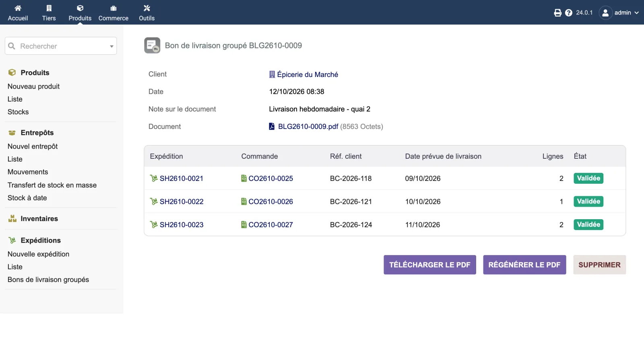This screenshot has height=359, width=644.
Task: Click the order icon for CO2610-0026
Action: click(x=244, y=201)
